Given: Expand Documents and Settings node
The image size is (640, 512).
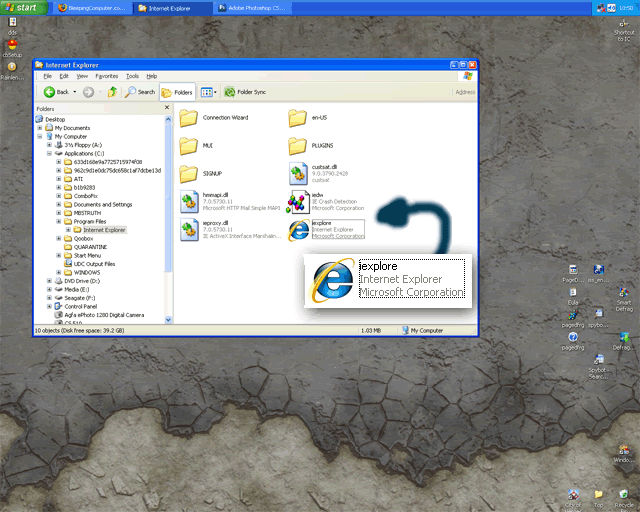Looking at the screenshot, I should tap(59, 205).
